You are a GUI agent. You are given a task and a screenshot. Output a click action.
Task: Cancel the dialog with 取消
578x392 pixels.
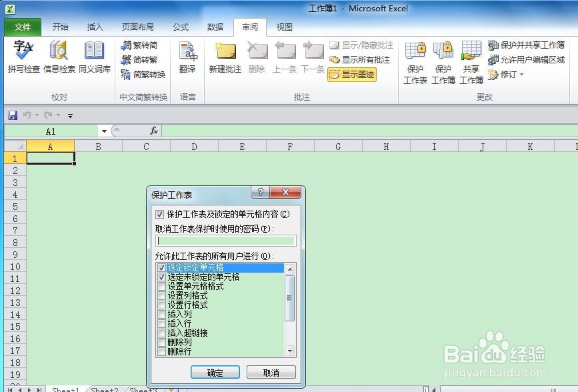(x=271, y=373)
